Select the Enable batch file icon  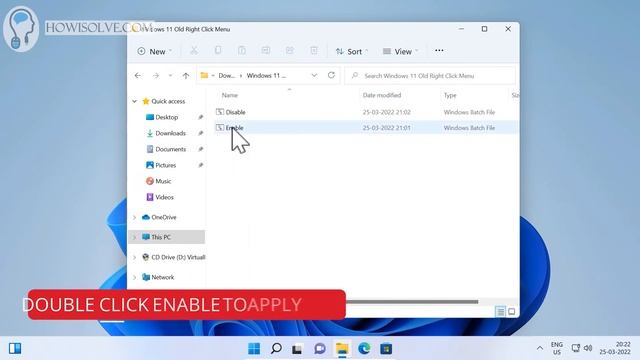point(220,128)
